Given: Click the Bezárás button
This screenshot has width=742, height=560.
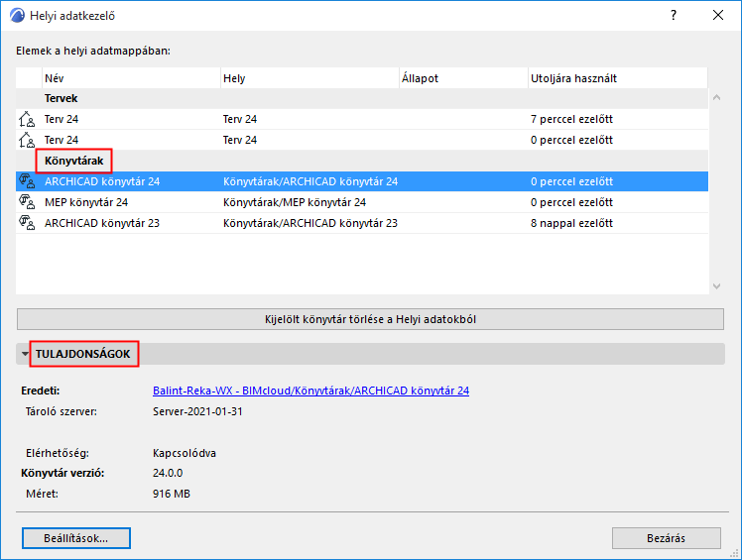Looking at the screenshot, I should (666, 538).
